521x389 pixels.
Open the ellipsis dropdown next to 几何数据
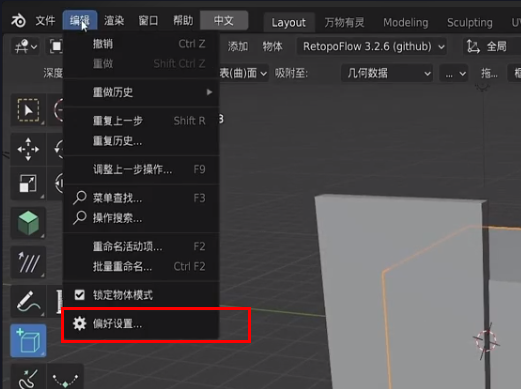point(454,73)
